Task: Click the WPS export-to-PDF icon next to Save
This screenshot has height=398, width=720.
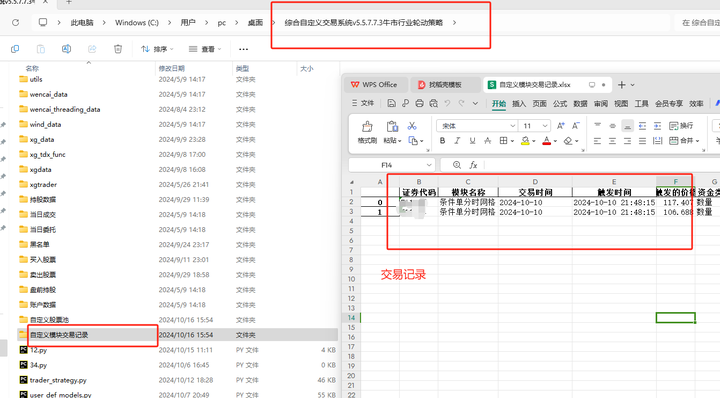Action: (x=405, y=103)
